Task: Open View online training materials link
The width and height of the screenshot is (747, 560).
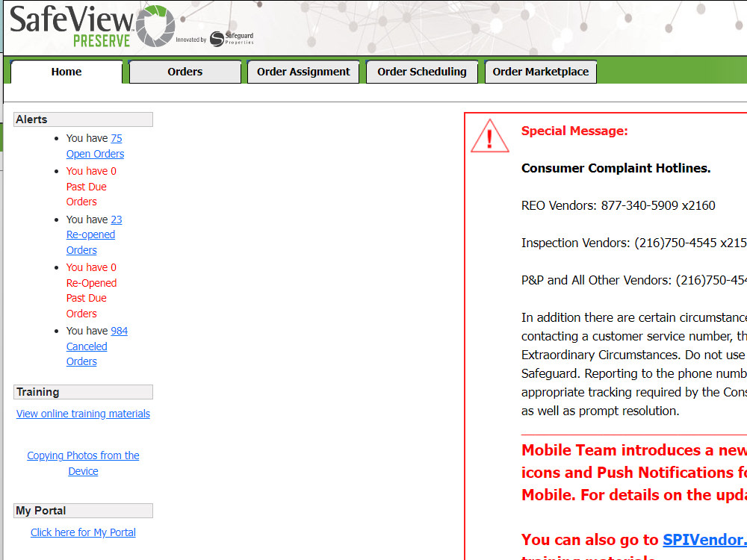Action: point(83,414)
